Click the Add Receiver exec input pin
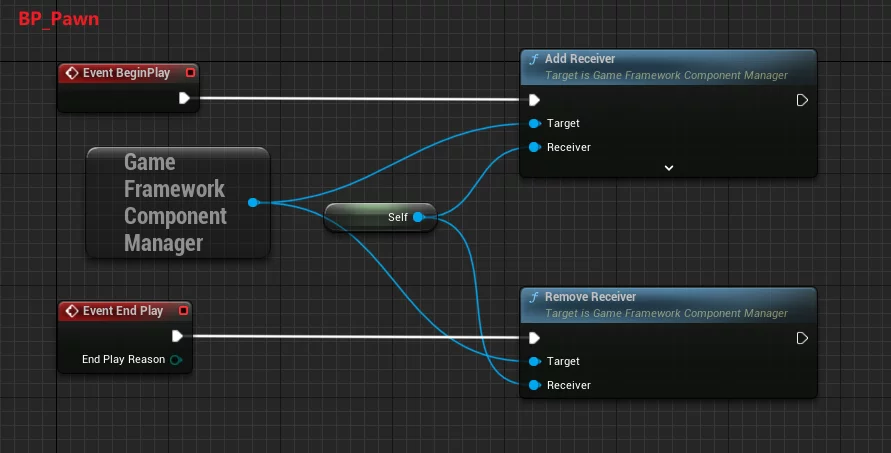The image size is (891, 453). 535,100
